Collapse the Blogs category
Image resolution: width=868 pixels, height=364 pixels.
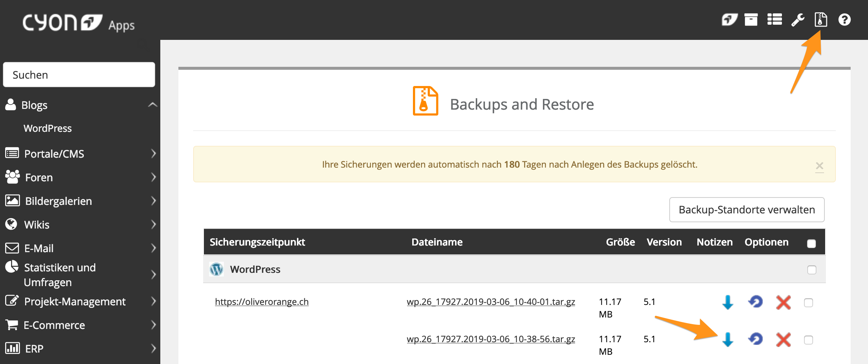(x=153, y=105)
